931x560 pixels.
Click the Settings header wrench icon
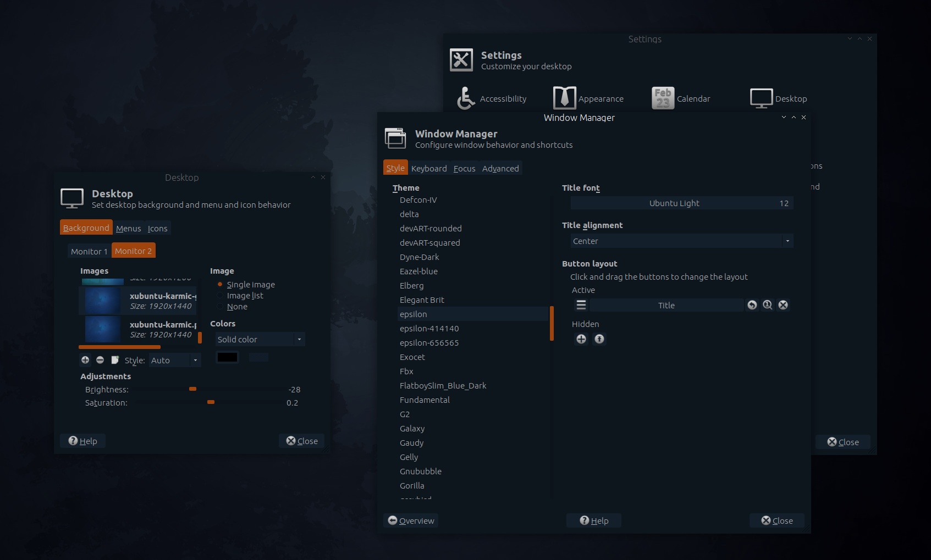pyautogui.click(x=461, y=60)
